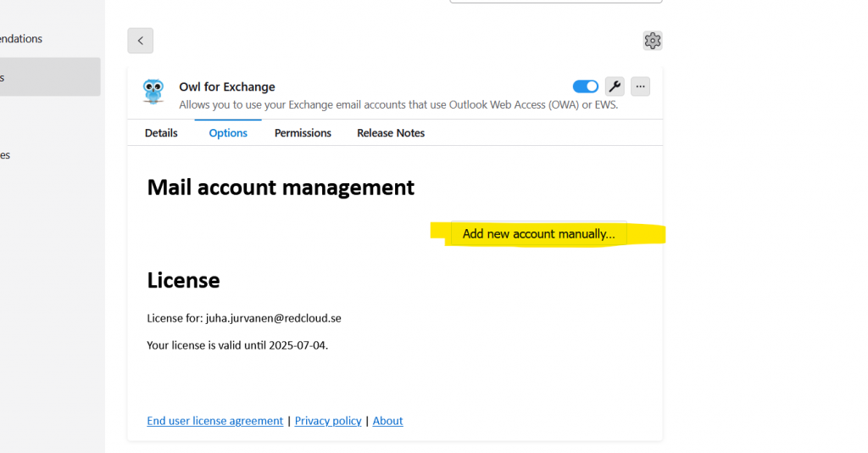Click the Mail account management heading
This screenshot has width=868, height=453.
(x=281, y=187)
